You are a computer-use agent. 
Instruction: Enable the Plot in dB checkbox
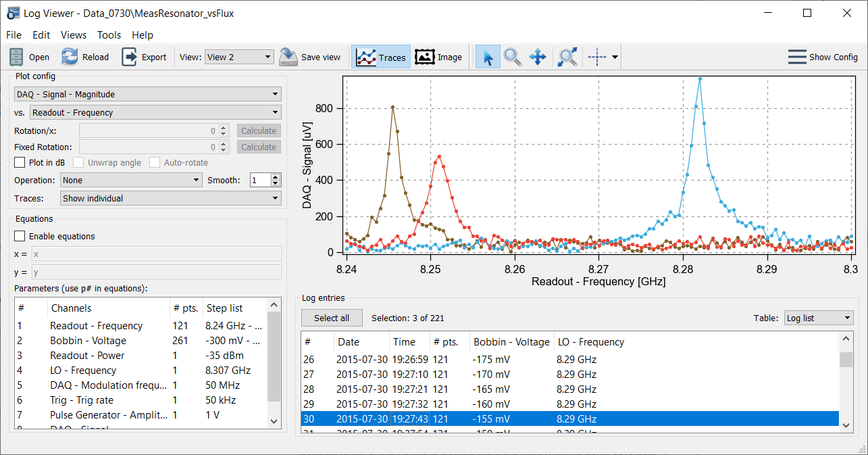(x=20, y=163)
